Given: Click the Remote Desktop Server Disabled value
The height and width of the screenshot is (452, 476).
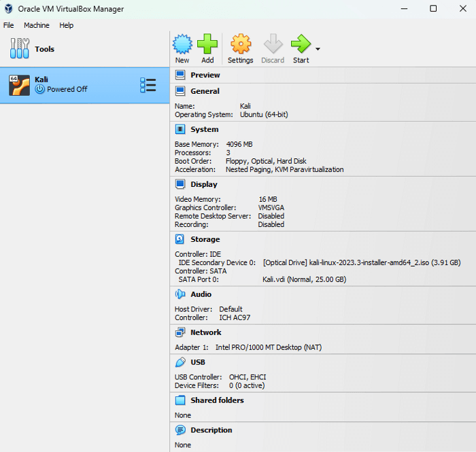Looking at the screenshot, I should tap(271, 216).
